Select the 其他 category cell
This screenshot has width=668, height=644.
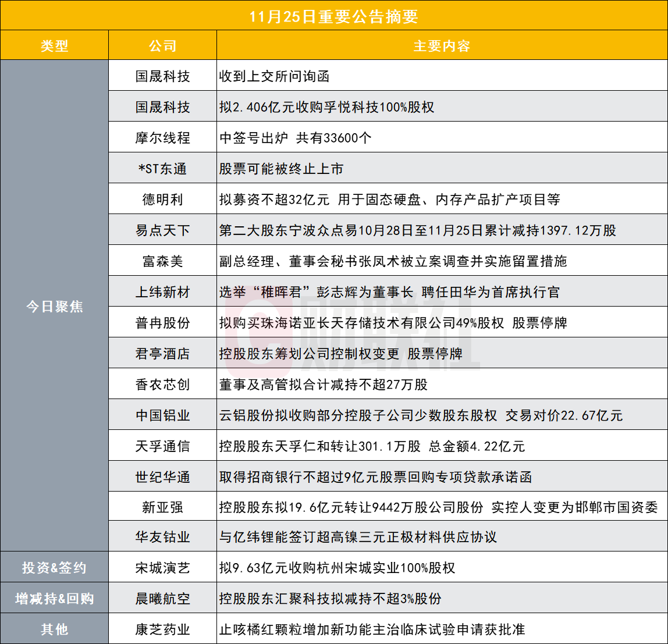point(54,629)
